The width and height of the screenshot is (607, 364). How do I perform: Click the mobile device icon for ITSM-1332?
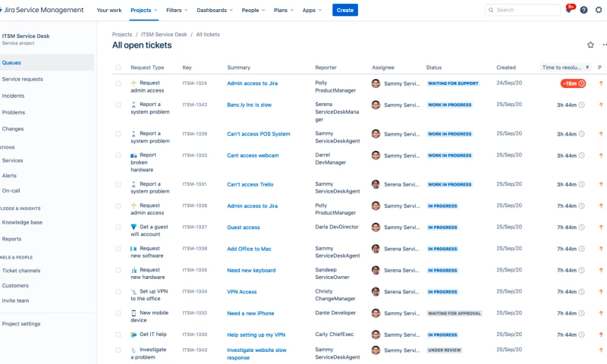pyautogui.click(x=134, y=313)
